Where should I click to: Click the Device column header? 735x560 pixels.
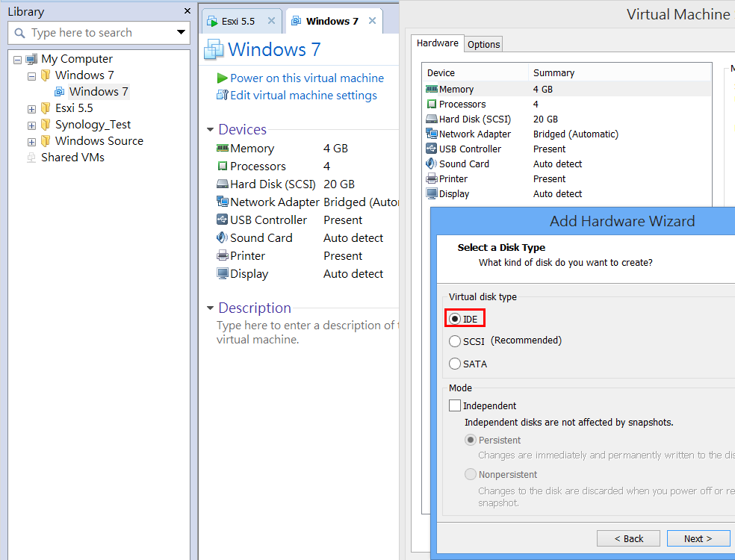pyautogui.click(x=475, y=72)
